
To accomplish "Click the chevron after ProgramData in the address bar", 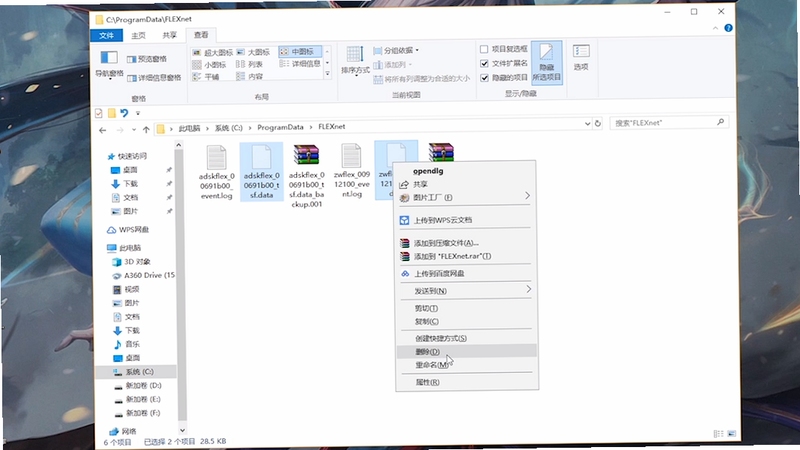I will coord(311,127).
